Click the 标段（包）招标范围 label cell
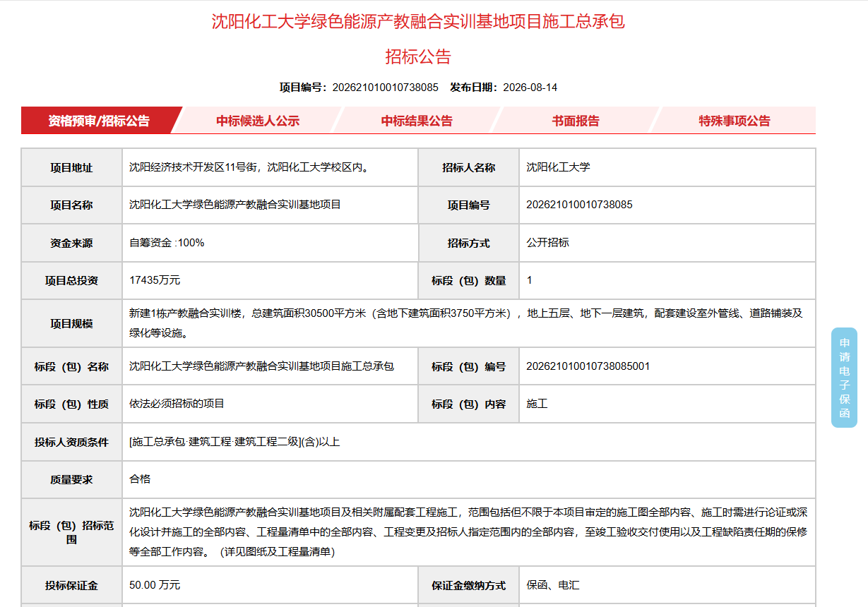Viewport: 868px width, 607px height. (71, 533)
